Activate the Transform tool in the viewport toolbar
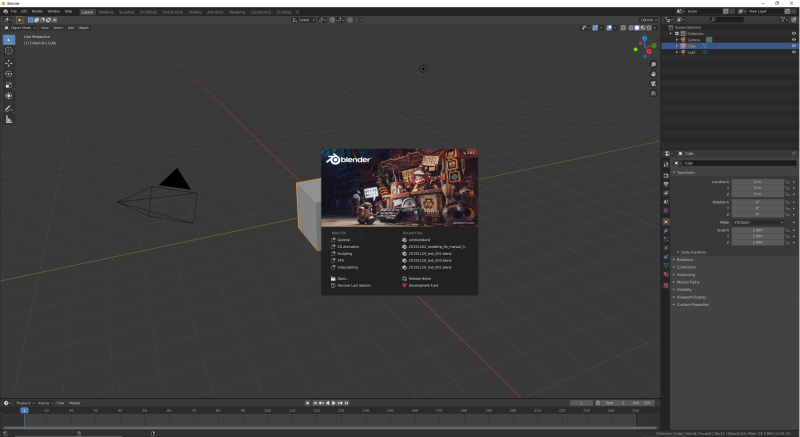Viewport: 800px width, 437px height. click(9, 96)
